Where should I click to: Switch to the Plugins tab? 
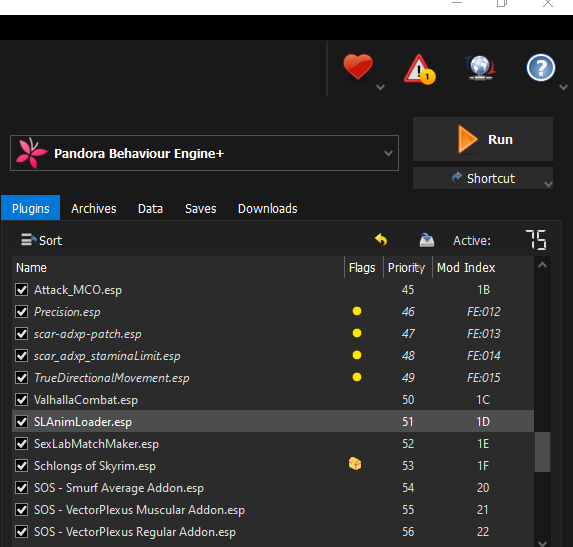pyautogui.click(x=31, y=208)
